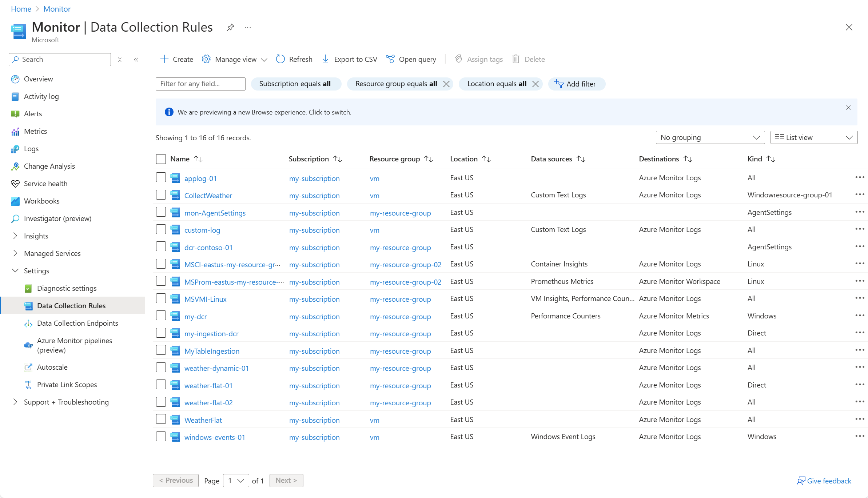Viewport: 868px width, 498px height.
Task: Check the applog-01 row checkbox
Action: [x=161, y=177]
